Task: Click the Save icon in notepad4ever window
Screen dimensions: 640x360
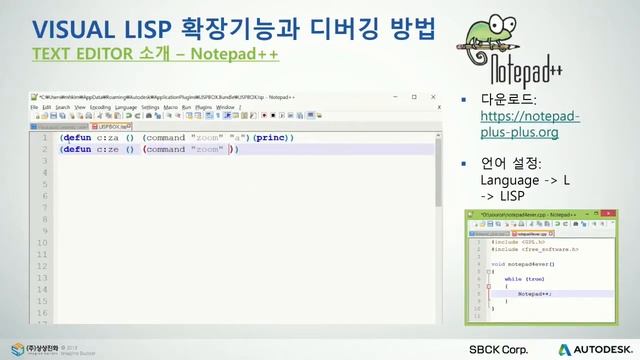Action: (x=490, y=224)
